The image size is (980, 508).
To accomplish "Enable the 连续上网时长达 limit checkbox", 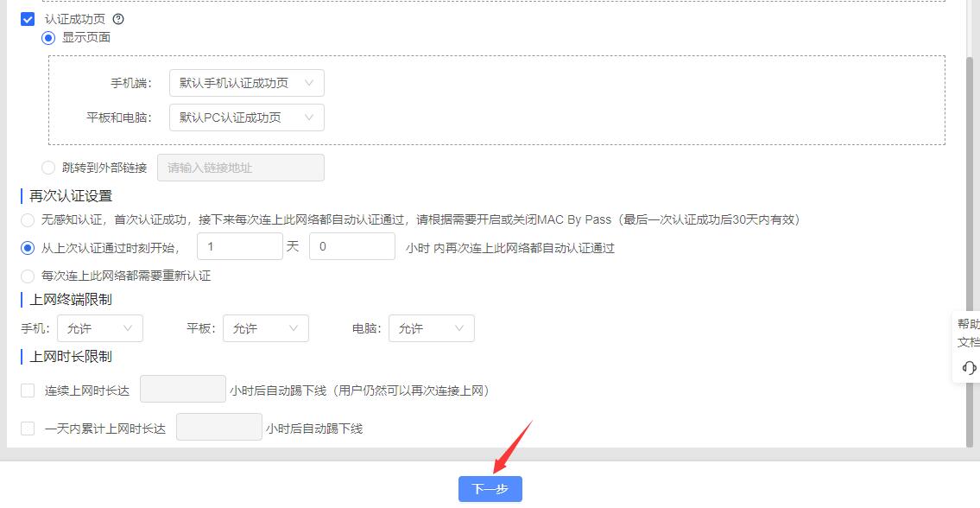I will click(x=28, y=391).
